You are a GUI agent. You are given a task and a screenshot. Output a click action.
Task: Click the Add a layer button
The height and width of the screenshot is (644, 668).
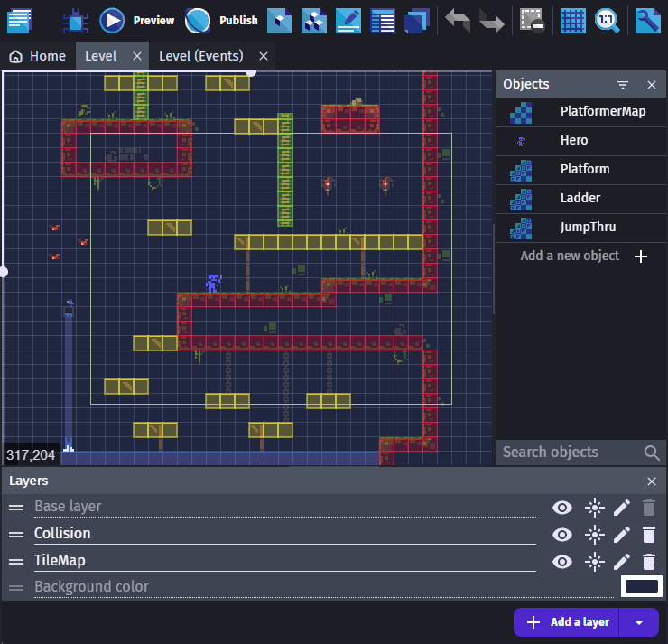click(567, 622)
